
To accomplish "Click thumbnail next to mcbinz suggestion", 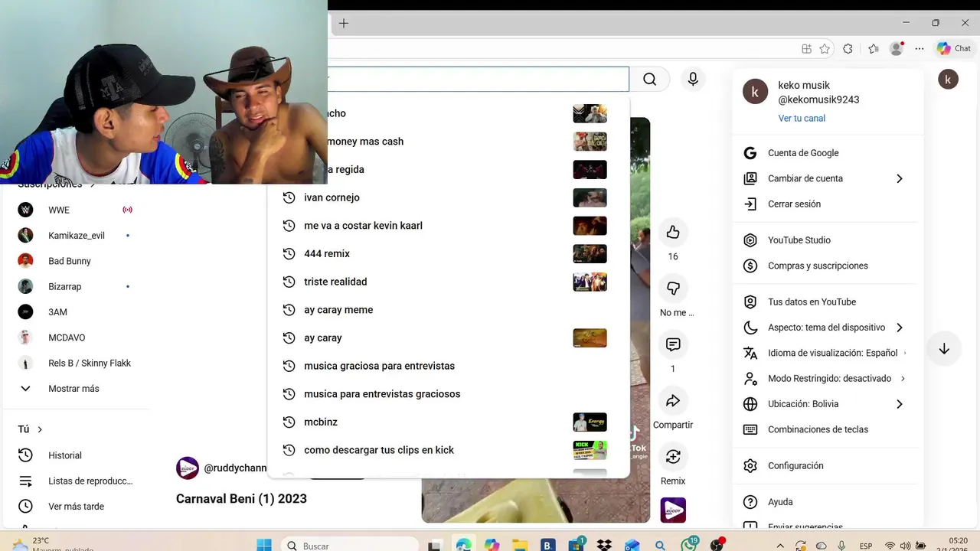I will (x=590, y=422).
